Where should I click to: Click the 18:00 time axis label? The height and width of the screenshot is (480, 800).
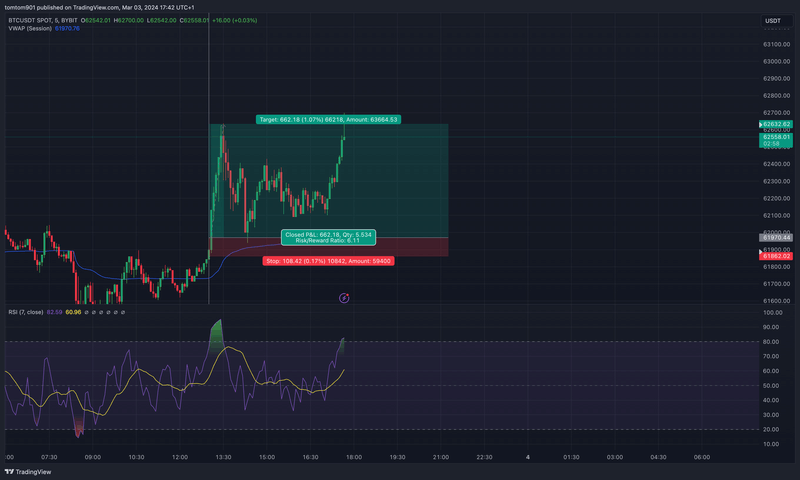[x=354, y=457]
